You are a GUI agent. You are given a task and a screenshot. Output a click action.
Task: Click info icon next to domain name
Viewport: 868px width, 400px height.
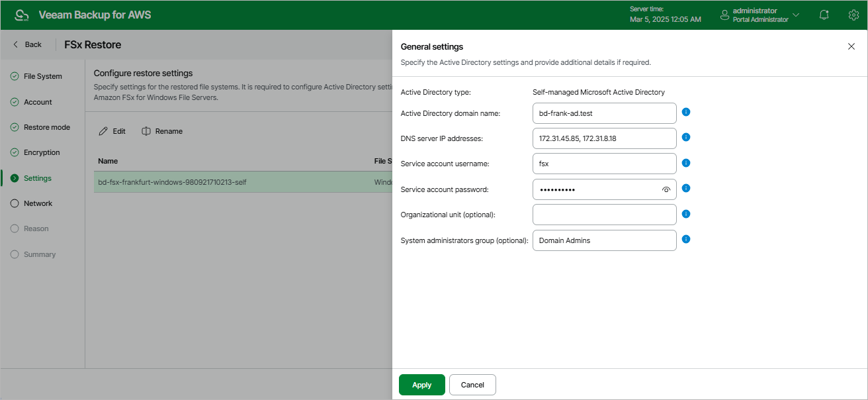(686, 112)
